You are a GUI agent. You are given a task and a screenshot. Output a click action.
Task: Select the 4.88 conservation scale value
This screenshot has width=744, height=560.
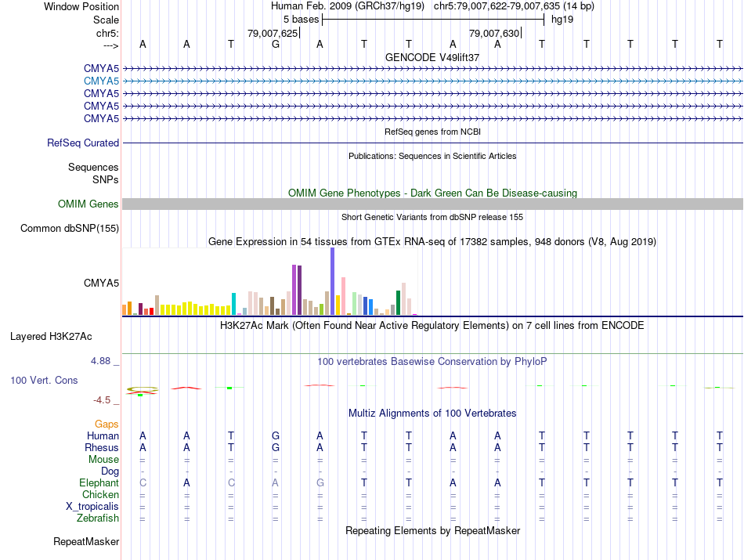pos(100,361)
